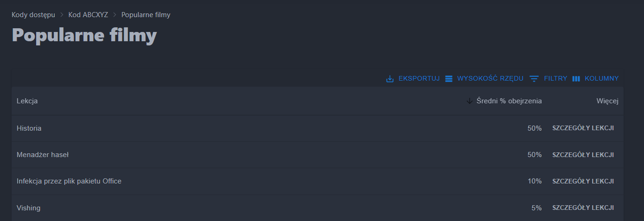Open the EKSPORTUJ export option
Screen dimensions: 644x221
click(419, 79)
